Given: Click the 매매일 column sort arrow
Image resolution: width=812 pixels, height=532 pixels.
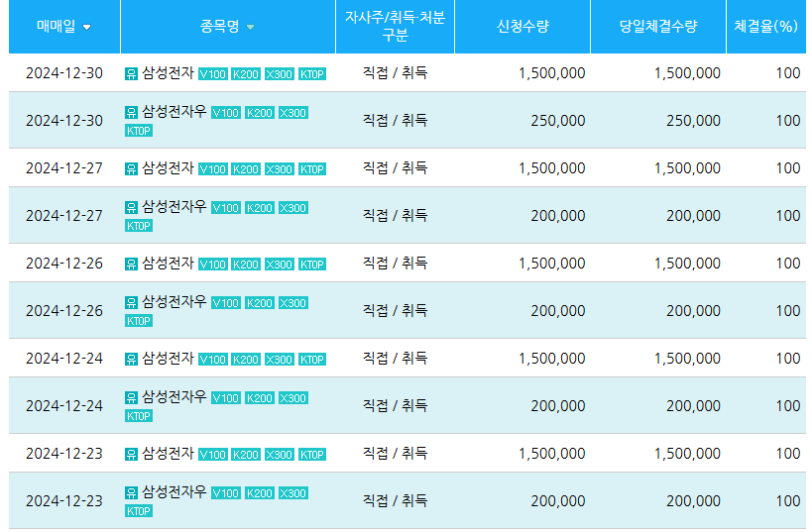Looking at the screenshot, I should pos(87,27).
